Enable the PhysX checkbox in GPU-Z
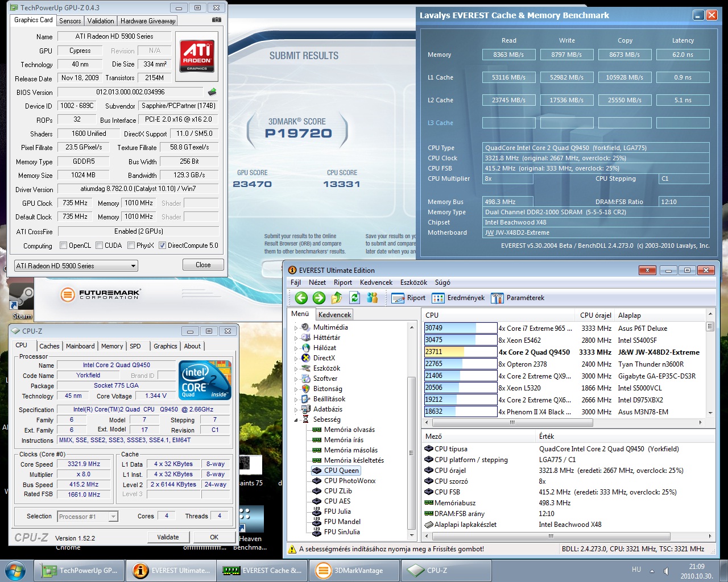 (131, 246)
